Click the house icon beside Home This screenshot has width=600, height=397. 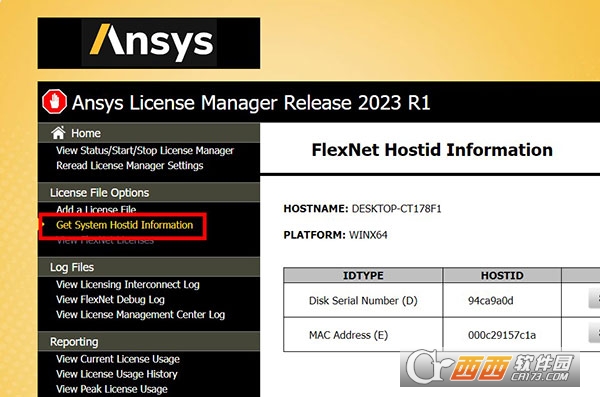pyautogui.click(x=58, y=132)
